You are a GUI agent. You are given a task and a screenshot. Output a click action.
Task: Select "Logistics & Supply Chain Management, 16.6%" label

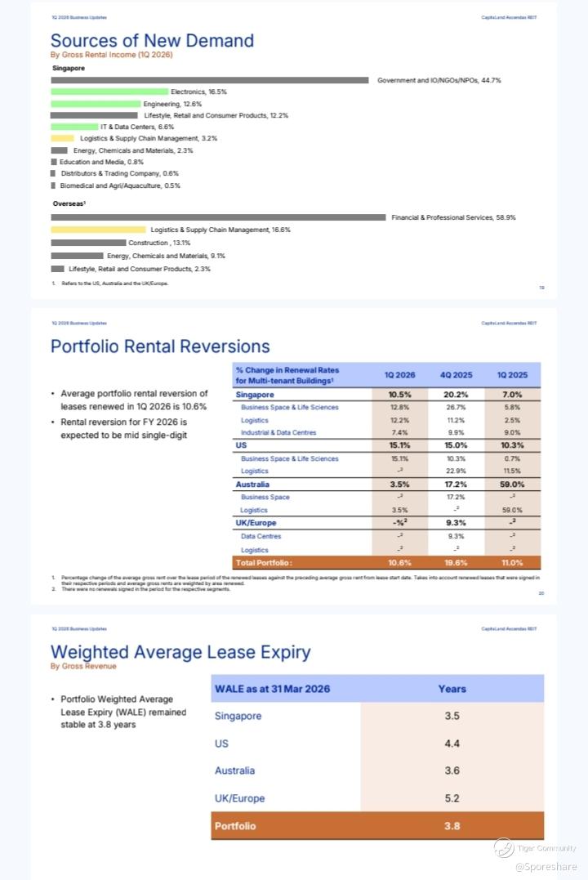click(x=220, y=230)
